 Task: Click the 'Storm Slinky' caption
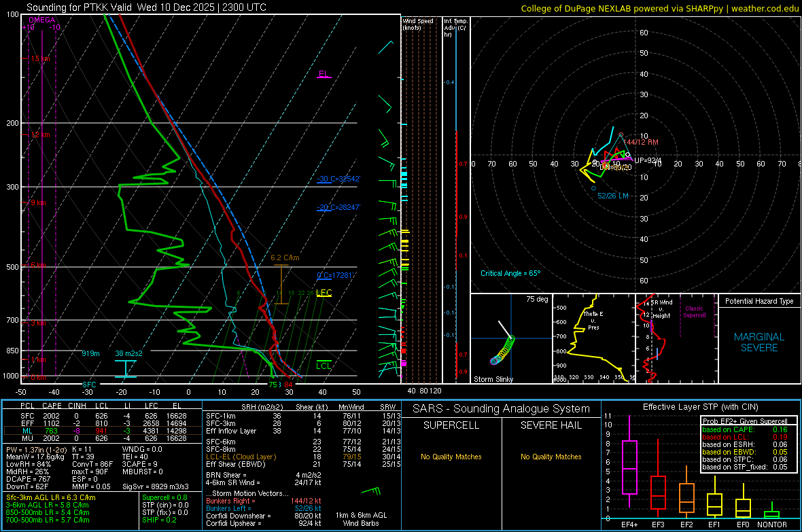pos(493,379)
